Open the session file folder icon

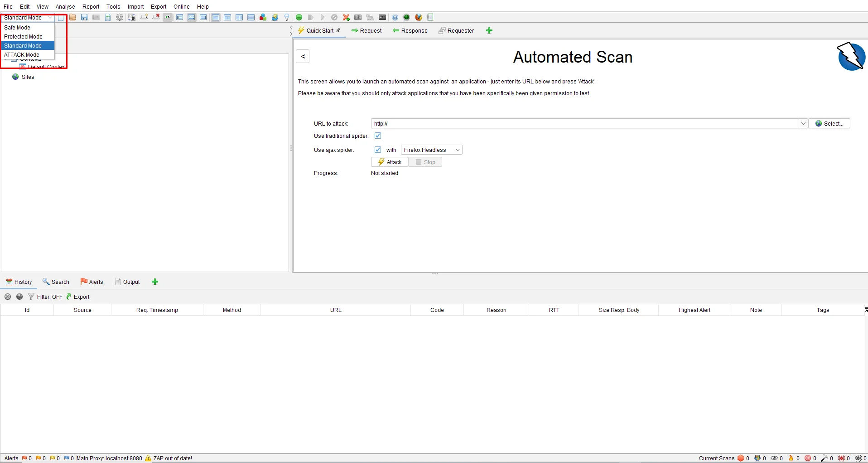[x=72, y=17]
